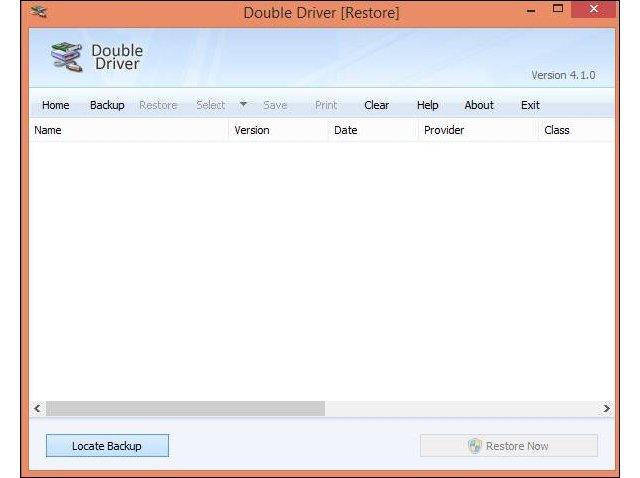Click the greyed-out Restore menu item

pos(158,105)
